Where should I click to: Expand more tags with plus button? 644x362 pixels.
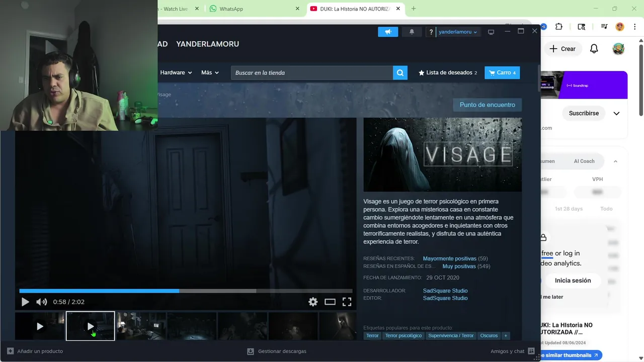click(506, 335)
